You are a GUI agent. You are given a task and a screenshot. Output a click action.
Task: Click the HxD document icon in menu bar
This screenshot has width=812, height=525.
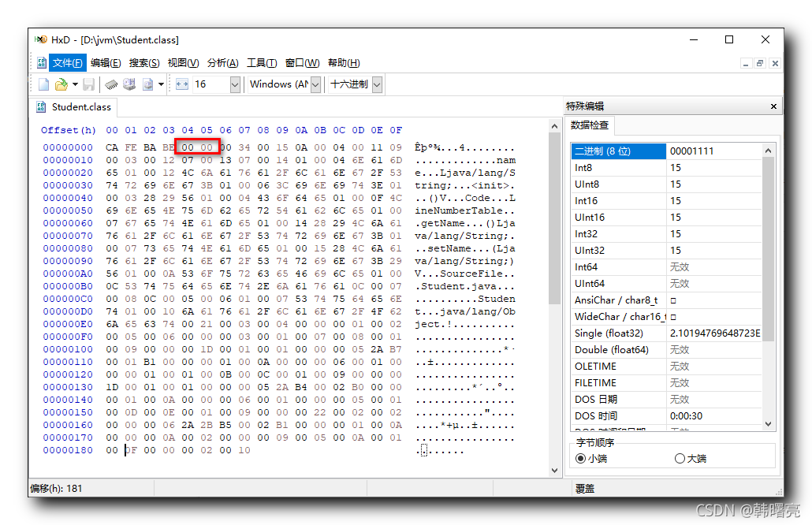(42, 63)
